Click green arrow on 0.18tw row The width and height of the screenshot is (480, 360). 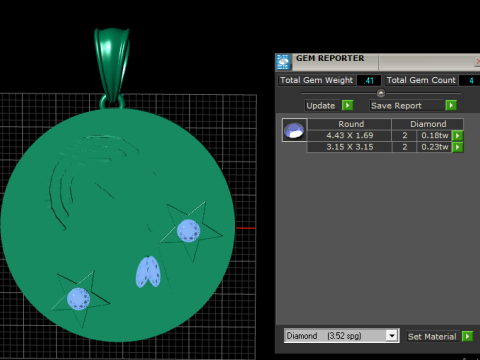point(458,136)
